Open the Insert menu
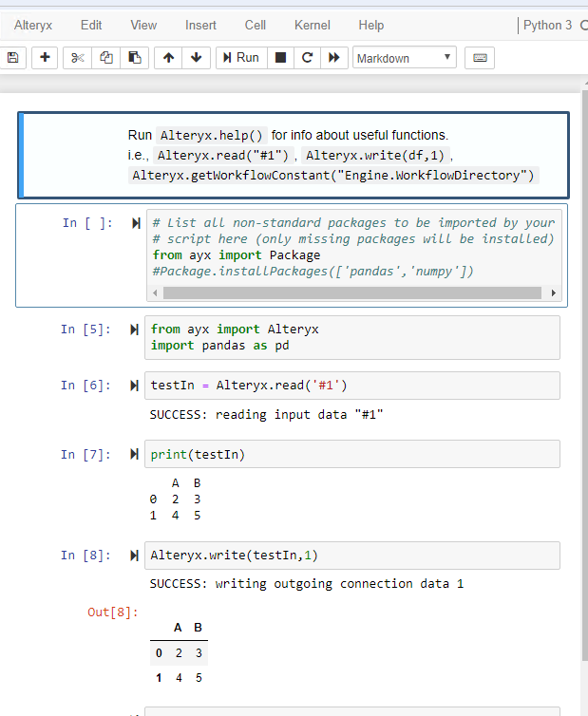 (200, 25)
